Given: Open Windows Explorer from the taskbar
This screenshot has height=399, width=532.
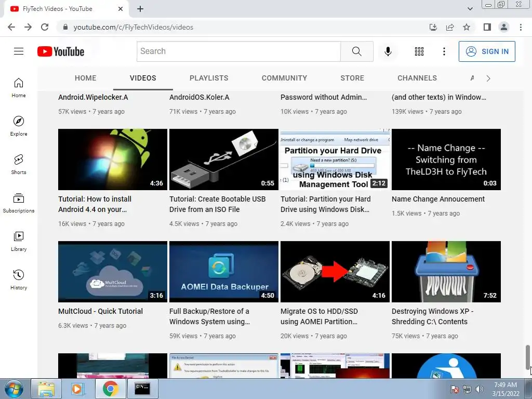Looking at the screenshot, I should (46, 389).
